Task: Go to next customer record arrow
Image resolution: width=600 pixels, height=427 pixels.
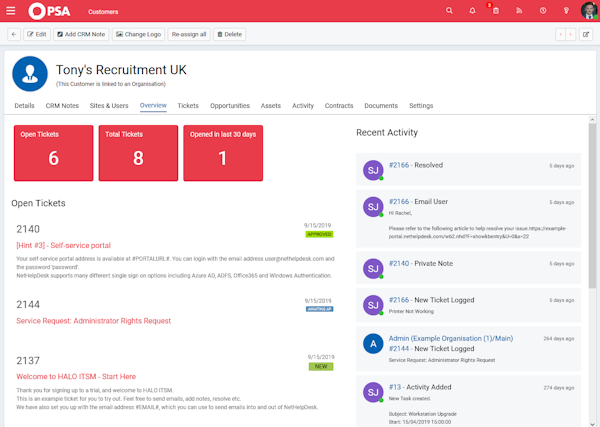Action: (571, 34)
